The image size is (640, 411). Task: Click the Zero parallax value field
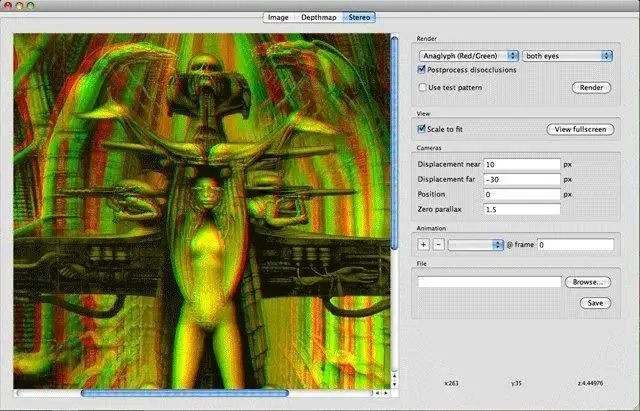tap(522, 209)
